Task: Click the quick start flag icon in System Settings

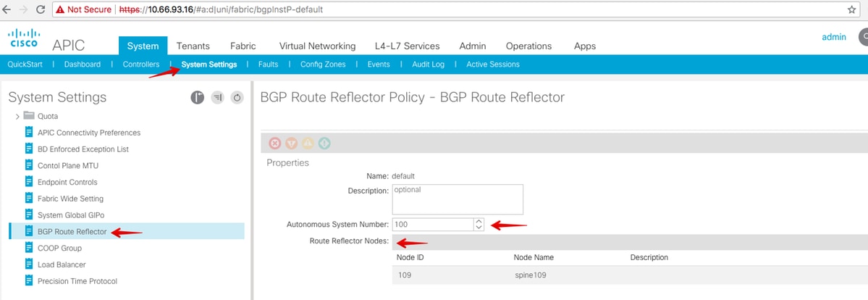Action: (x=198, y=98)
